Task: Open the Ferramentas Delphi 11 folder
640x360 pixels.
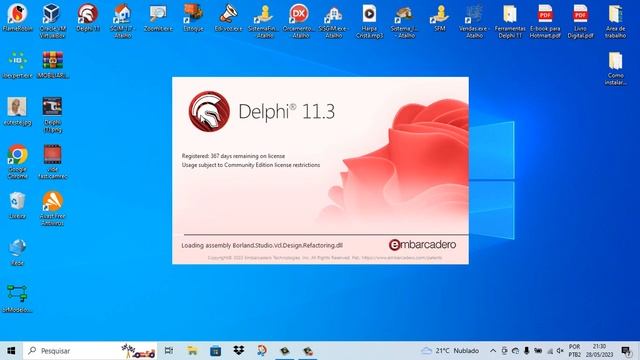Action: point(510,20)
